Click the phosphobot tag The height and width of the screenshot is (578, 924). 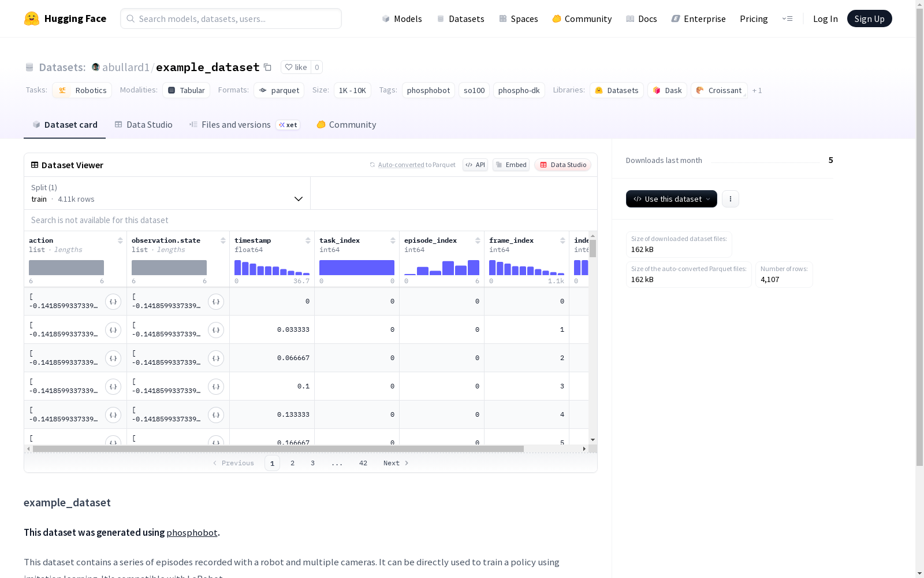tap(429, 90)
